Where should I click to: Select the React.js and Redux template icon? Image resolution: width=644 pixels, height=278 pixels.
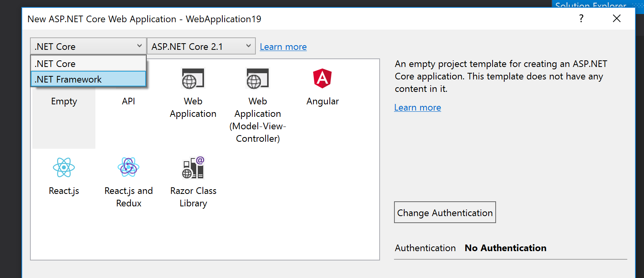pos(128,167)
